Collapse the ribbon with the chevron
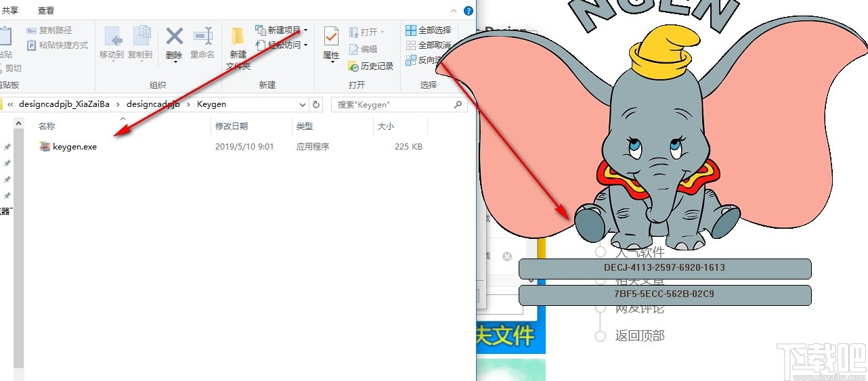 [x=454, y=11]
